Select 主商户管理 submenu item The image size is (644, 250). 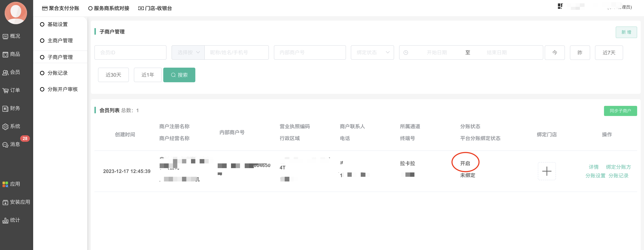coord(60,41)
